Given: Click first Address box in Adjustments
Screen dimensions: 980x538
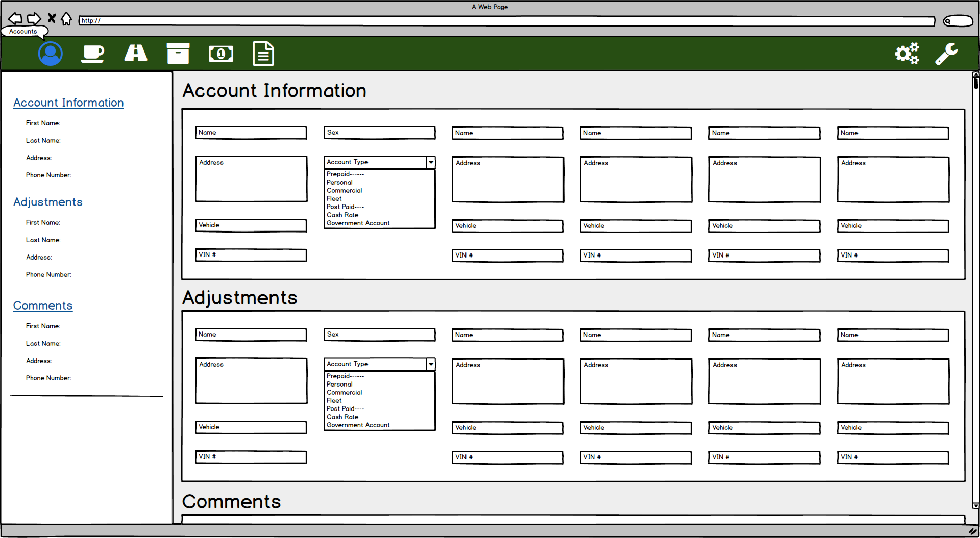Looking at the screenshot, I should [x=251, y=381].
